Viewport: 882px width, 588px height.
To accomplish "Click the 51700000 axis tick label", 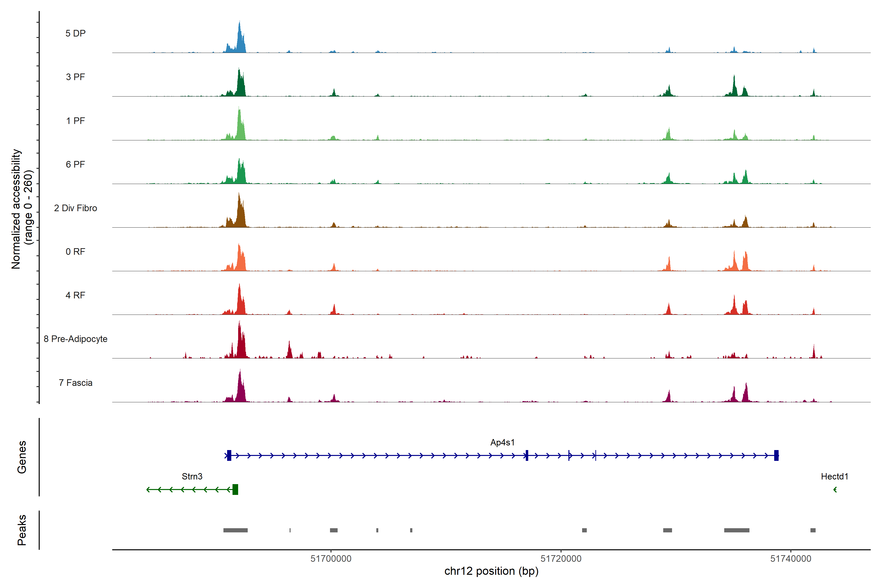I will (331, 559).
